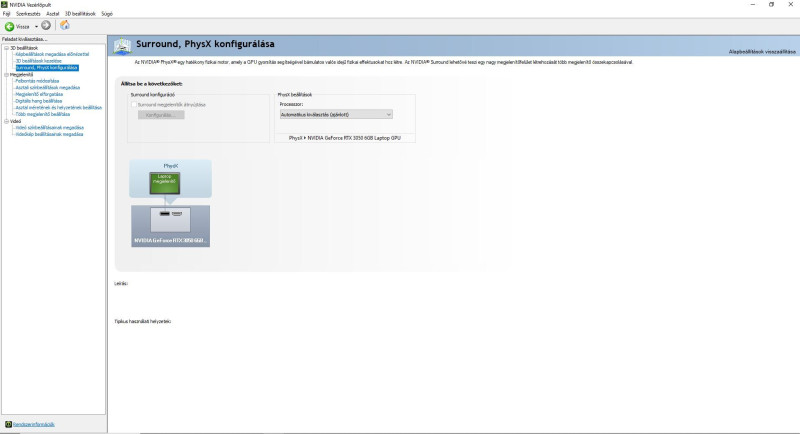
Task: Select the green Laptop megjelenítő display icon
Action: point(164,183)
